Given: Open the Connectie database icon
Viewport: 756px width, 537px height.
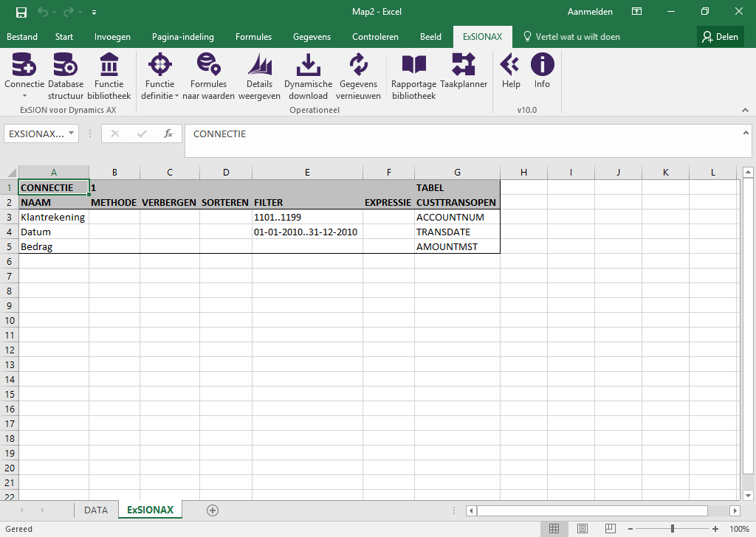Looking at the screenshot, I should click(x=24, y=64).
